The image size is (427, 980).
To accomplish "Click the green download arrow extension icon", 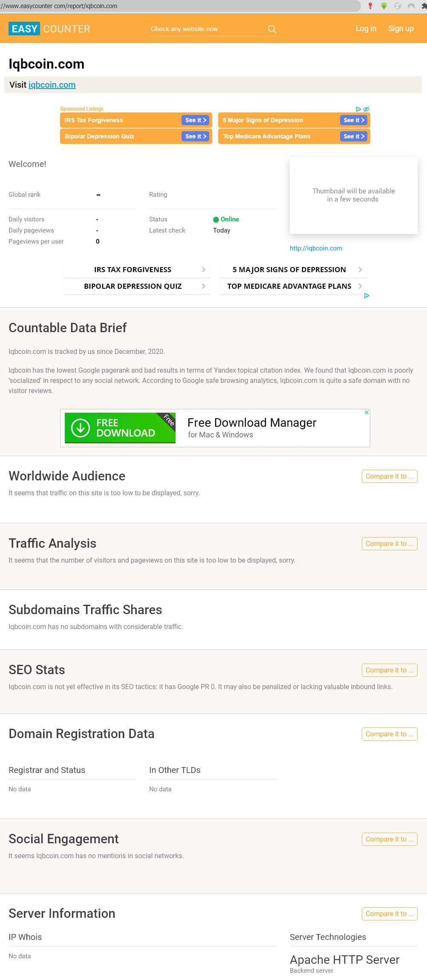I will [x=384, y=6].
